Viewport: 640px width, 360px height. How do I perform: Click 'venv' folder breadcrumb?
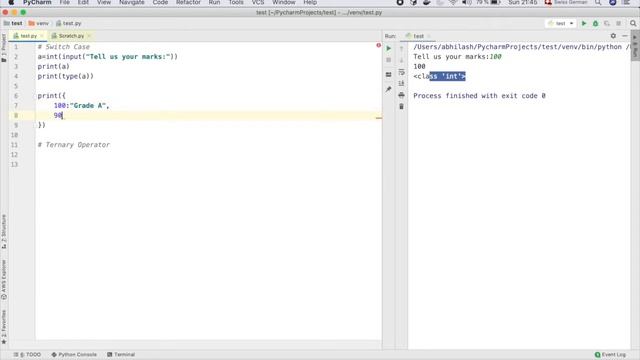coord(39,23)
